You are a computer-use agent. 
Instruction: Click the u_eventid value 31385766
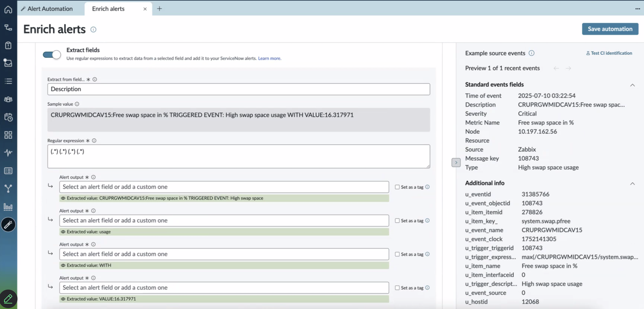[535, 194]
